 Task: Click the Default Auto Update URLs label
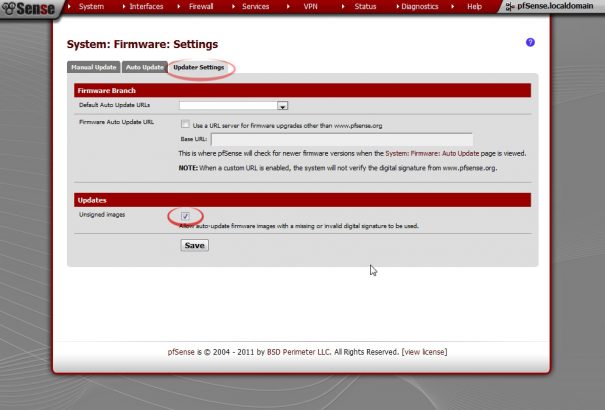(x=114, y=105)
